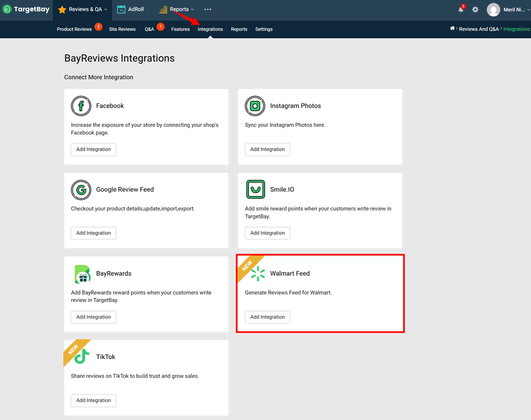Screen dimensions: 531x420
Task: Expand the Meril Ni... account dropdown
Action: [x=528, y=9]
